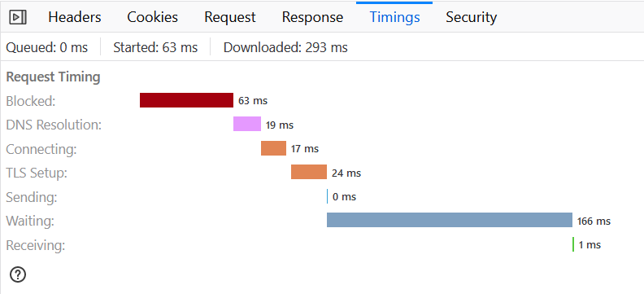The image size is (644, 294).
Task: Show the Response tab
Action: pyautogui.click(x=312, y=17)
